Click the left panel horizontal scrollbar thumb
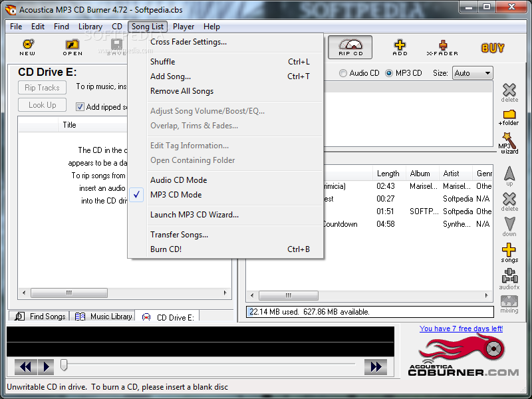This screenshot has width=532, height=399. point(69,293)
